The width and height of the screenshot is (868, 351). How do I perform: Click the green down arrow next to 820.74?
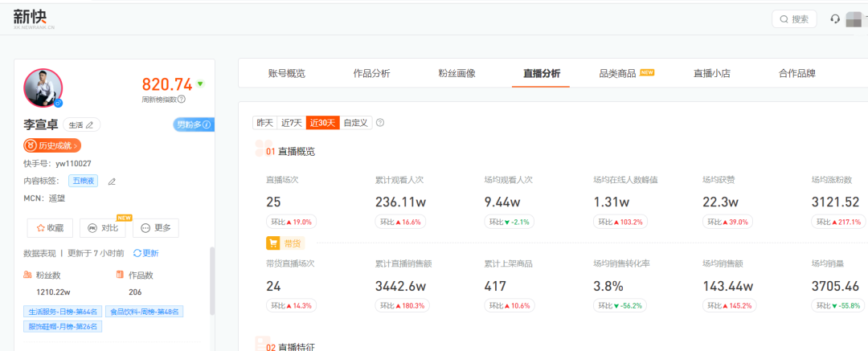pyautogui.click(x=200, y=84)
